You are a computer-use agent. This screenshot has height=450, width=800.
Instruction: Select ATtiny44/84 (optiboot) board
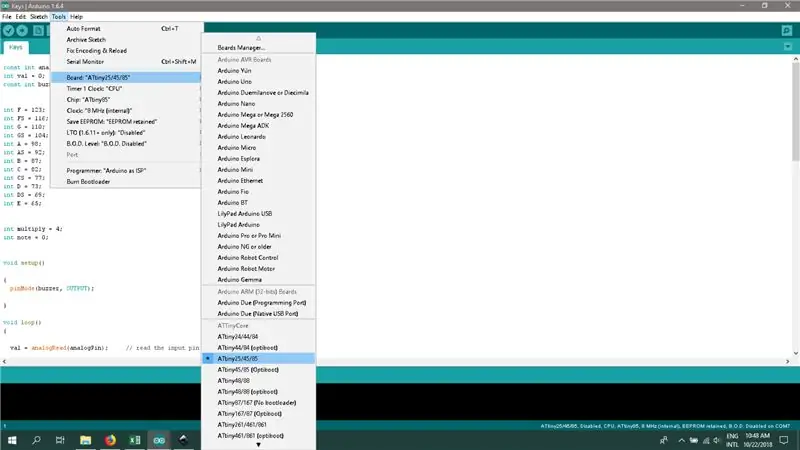click(x=259, y=347)
